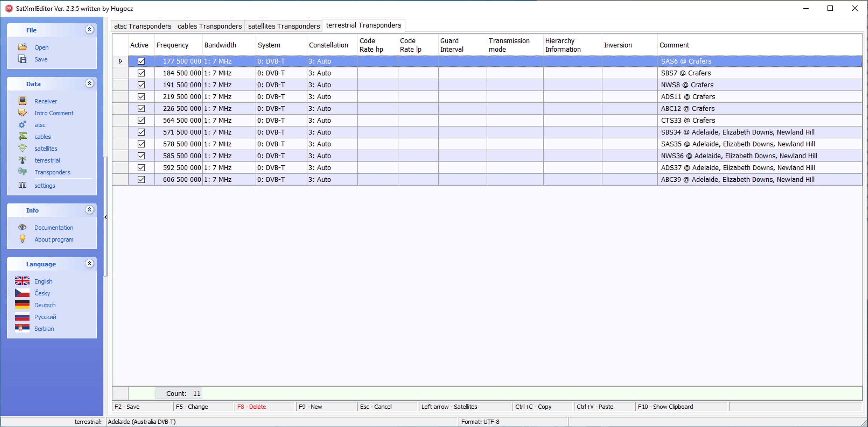The width and height of the screenshot is (868, 427).
Task: Sort by the Comment column header
Action: 759,45
